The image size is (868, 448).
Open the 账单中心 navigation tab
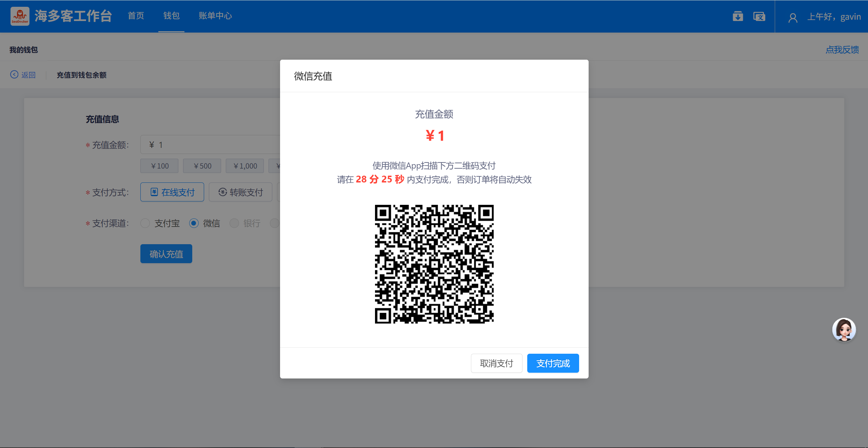[215, 16]
